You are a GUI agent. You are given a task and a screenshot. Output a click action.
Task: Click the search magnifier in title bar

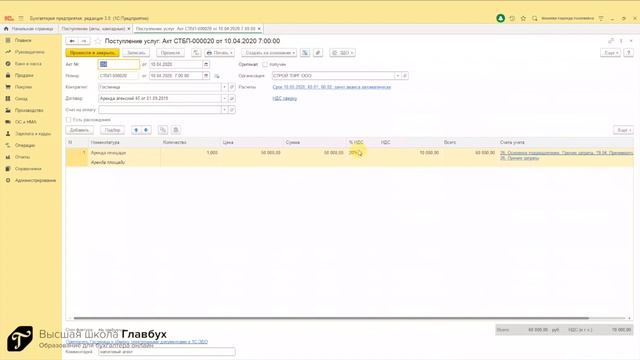coord(534,18)
